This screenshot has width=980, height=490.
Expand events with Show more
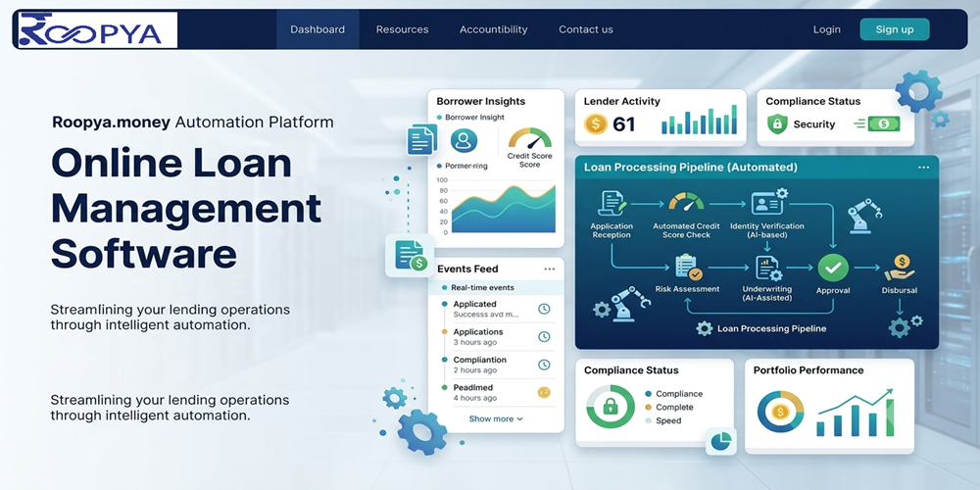(x=496, y=418)
